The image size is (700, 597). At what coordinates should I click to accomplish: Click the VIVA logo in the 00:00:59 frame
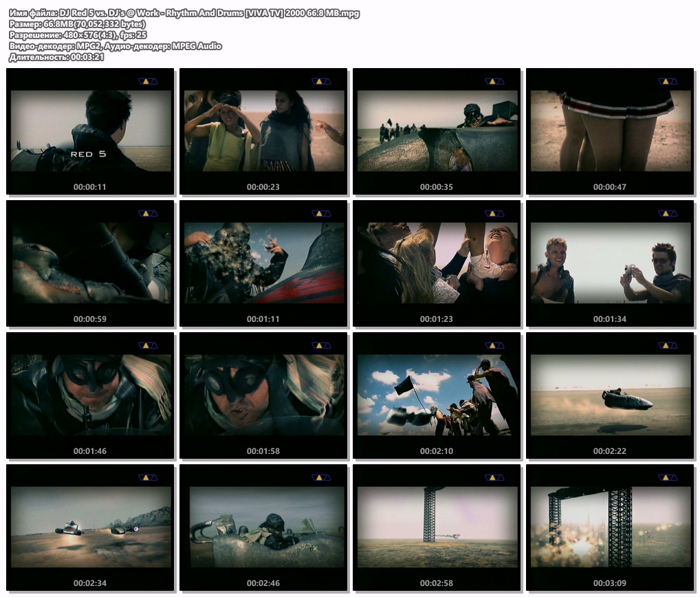point(149,213)
